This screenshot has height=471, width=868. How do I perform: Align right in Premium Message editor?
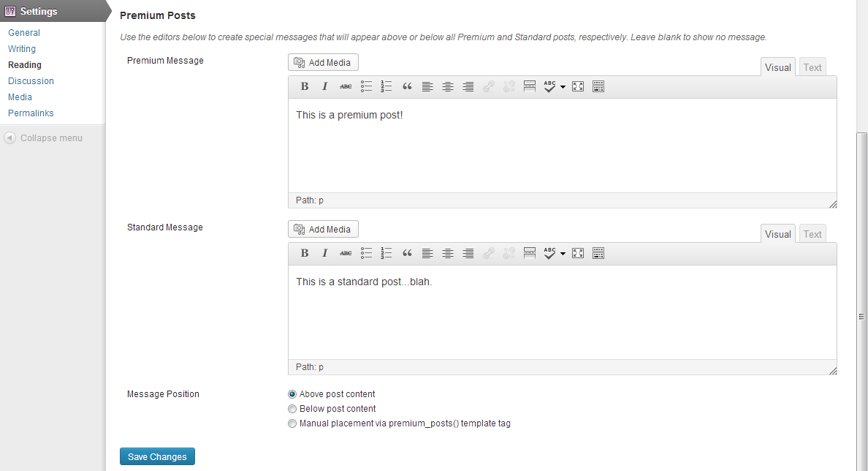click(x=468, y=86)
